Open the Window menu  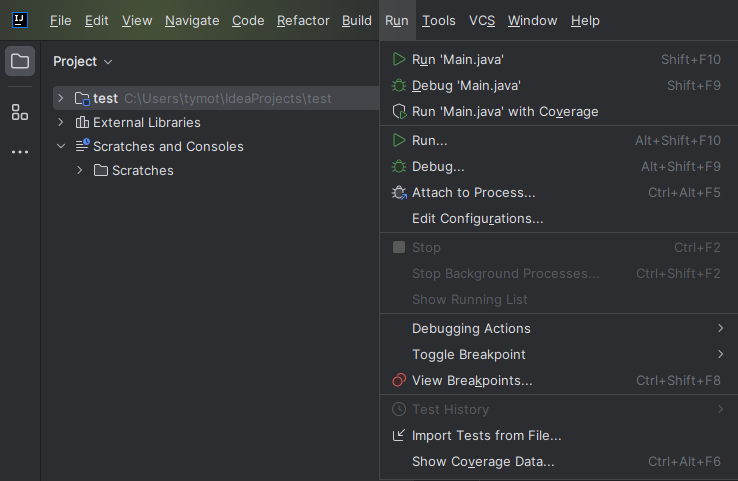coord(532,21)
